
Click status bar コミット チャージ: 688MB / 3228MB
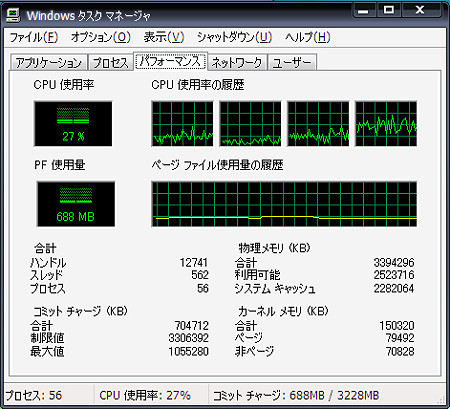[296, 395]
